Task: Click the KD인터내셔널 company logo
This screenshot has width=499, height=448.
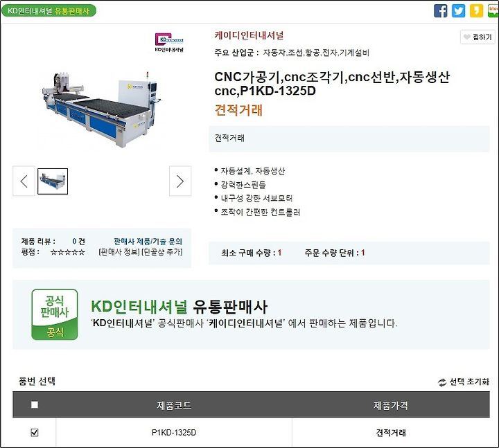Action: click(169, 42)
